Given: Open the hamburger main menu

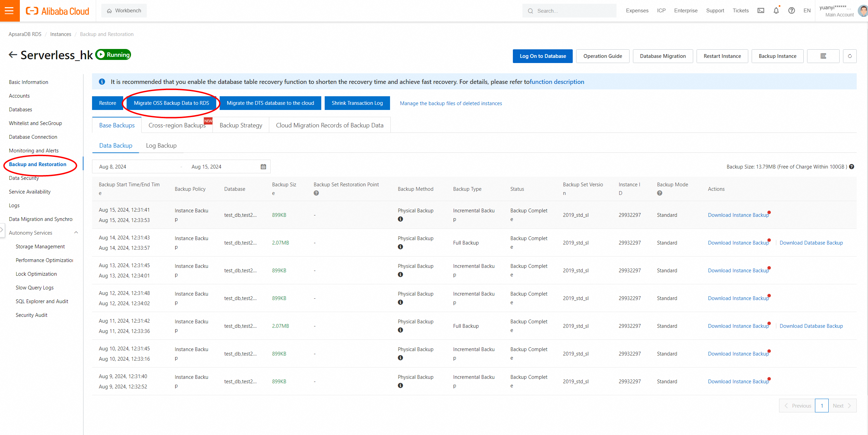Looking at the screenshot, I should click(x=10, y=11).
